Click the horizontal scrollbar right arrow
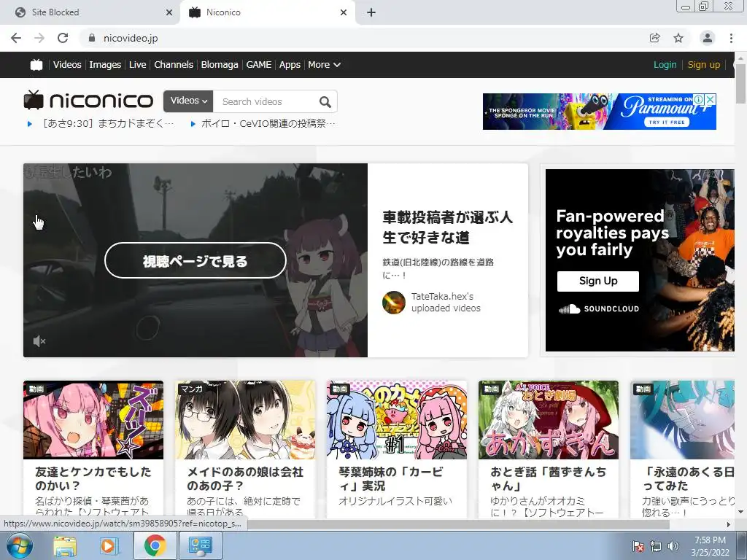 pos(729,524)
